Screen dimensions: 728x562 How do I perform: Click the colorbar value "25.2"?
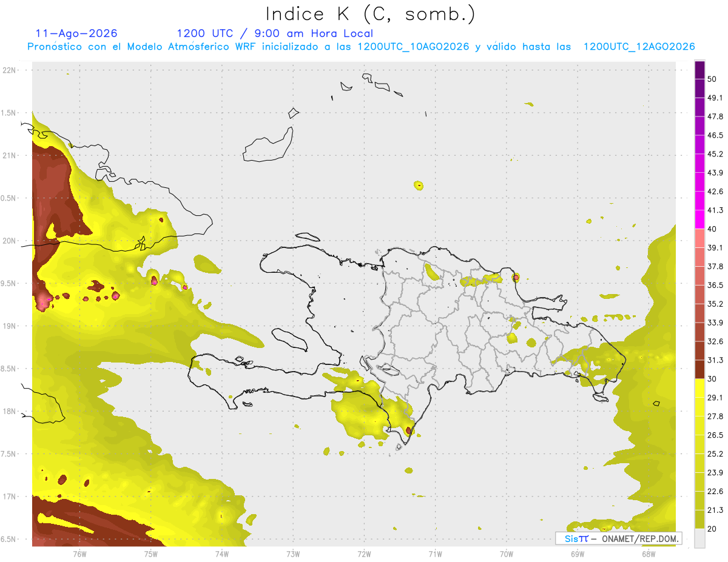pos(715,454)
